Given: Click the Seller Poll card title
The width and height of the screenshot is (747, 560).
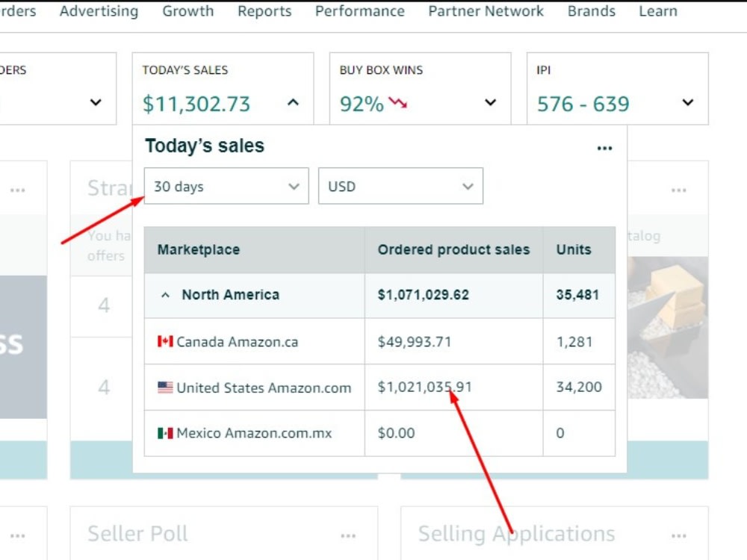Looking at the screenshot, I should click(137, 533).
